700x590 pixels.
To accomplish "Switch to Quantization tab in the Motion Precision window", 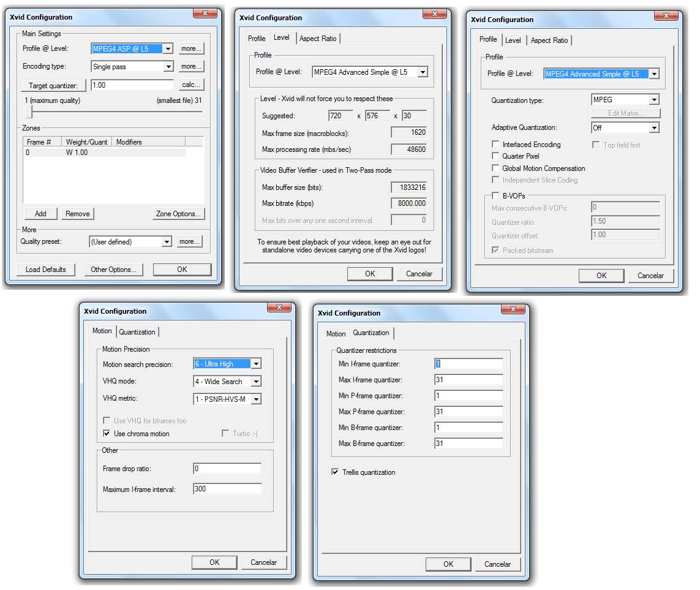I will click(x=137, y=332).
